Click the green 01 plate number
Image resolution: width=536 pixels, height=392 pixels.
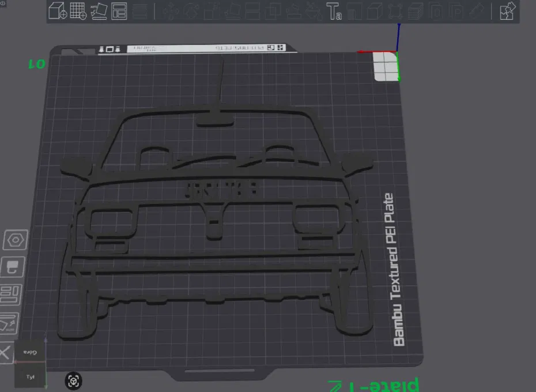click(x=36, y=64)
